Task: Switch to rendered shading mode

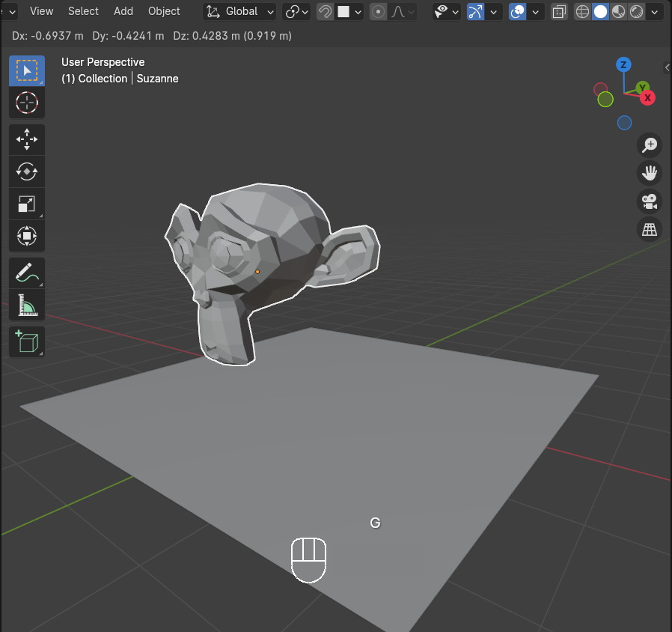Action: 636,11
